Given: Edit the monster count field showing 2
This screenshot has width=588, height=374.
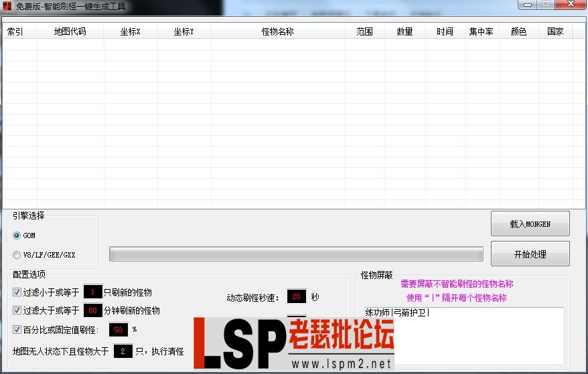Looking at the screenshot, I should 123,351.
